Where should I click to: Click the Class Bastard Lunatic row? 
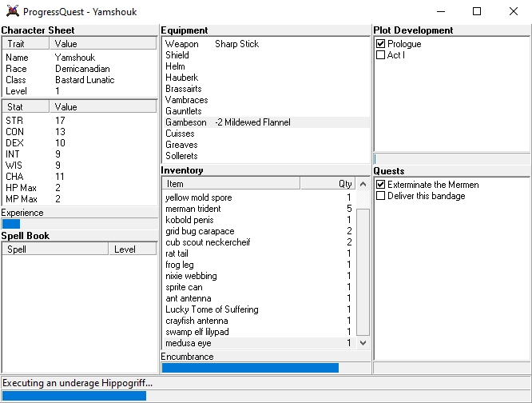coord(80,80)
